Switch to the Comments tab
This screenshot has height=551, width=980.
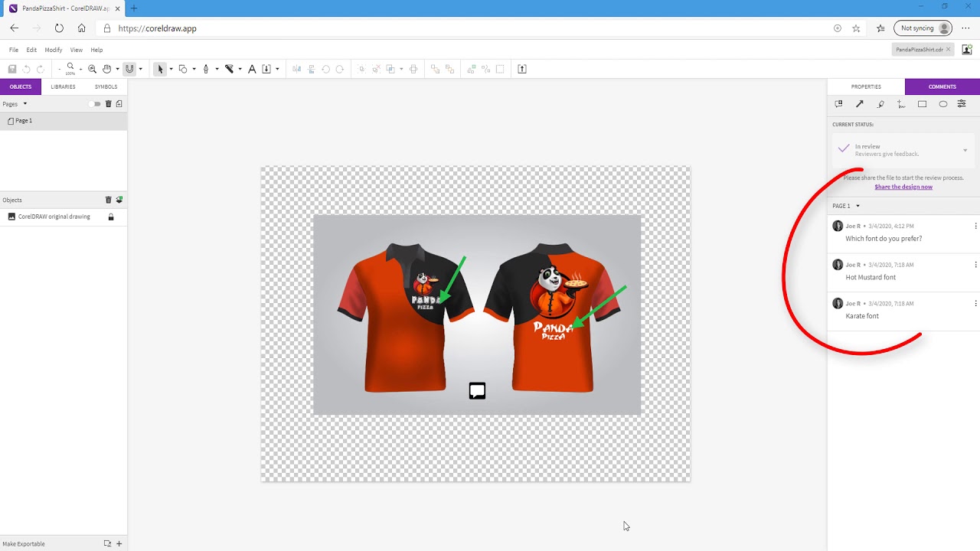(942, 86)
